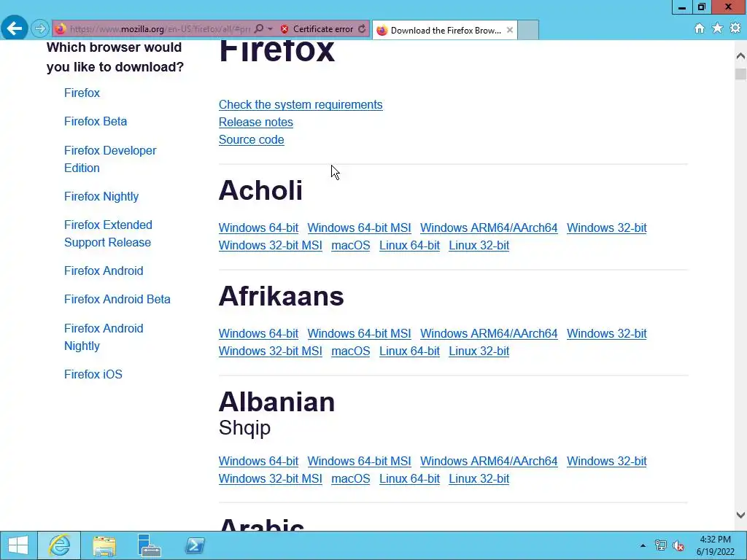The width and height of the screenshot is (747, 560).
Task: Download Afrikaans Windows 32-bit MSI
Action: click(270, 351)
